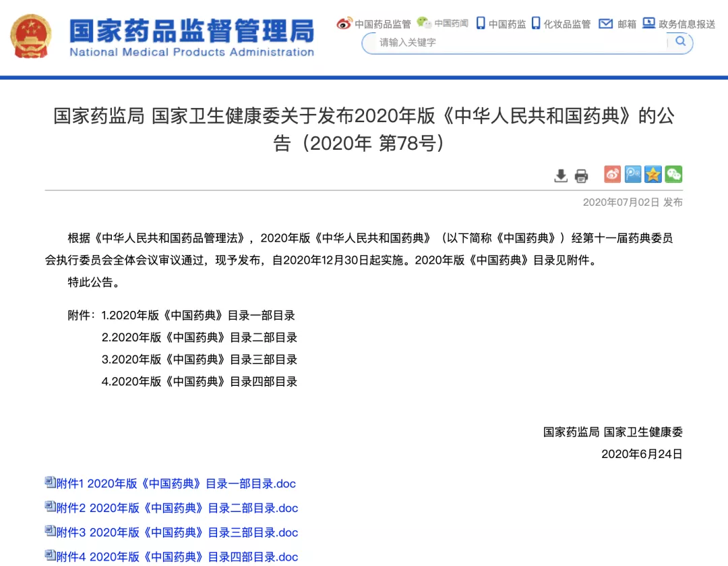Open the WeChat 中国药闻 icon
Viewport: 728px width, 566px height.
click(x=424, y=22)
